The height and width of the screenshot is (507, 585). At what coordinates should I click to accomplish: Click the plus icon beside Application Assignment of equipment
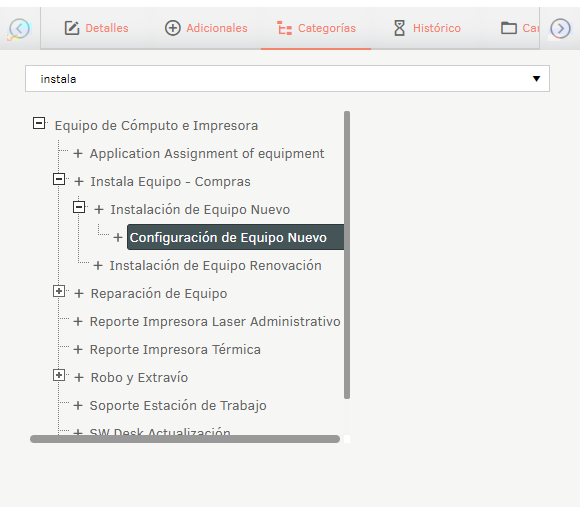[x=78, y=153]
